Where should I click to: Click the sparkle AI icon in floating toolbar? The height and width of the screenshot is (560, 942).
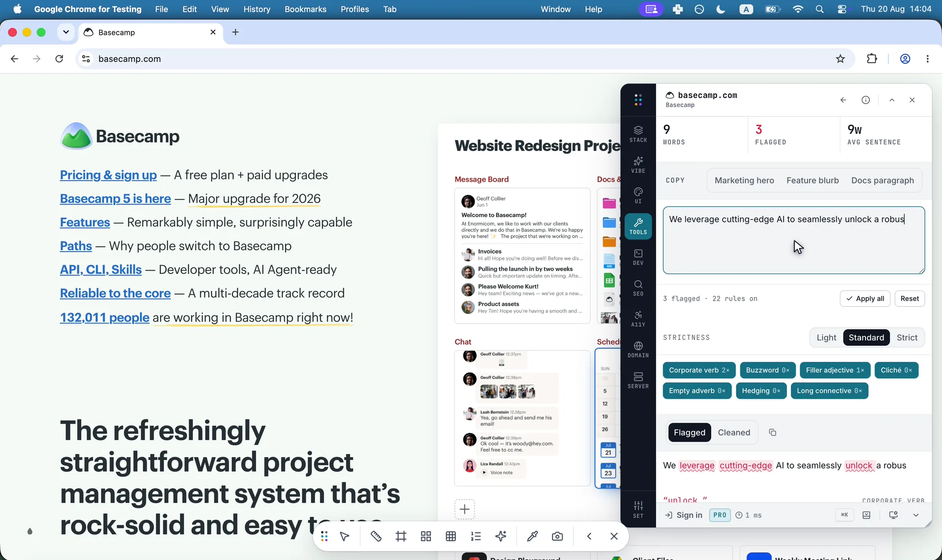[x=501, y=536]
